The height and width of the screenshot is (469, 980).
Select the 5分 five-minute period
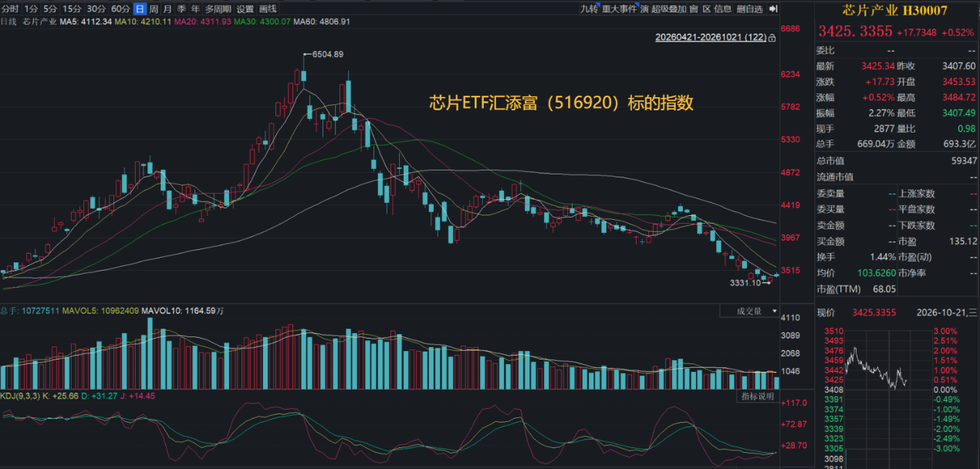click(50, 9)
